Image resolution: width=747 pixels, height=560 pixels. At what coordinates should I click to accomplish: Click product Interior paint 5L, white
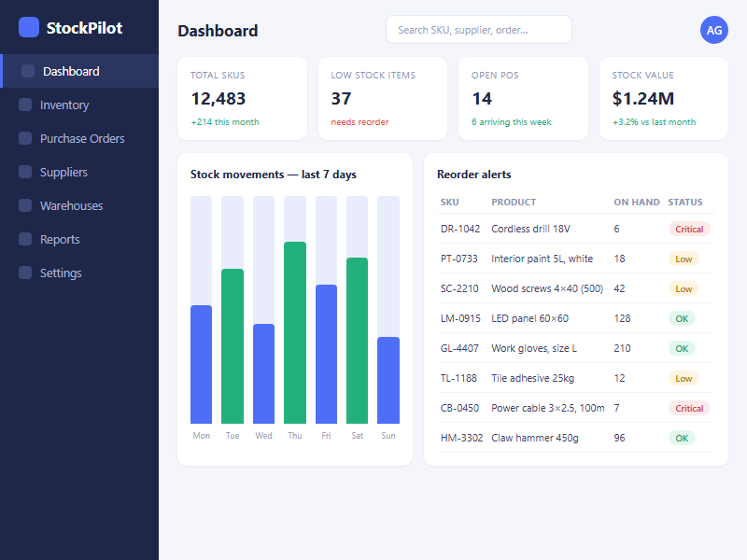point(543,259)
